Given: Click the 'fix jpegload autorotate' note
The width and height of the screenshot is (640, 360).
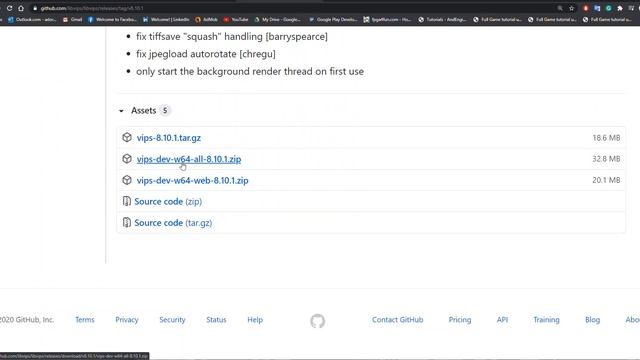Looking at the screenshot, I should [206, 54].
